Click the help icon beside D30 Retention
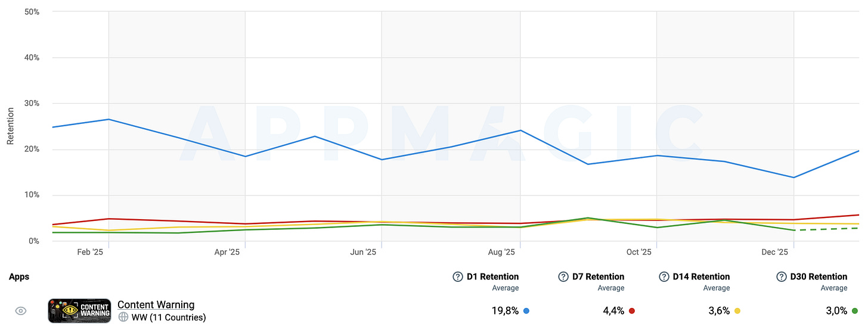This screenshot has width=868, height=330. tap(782, 276)
